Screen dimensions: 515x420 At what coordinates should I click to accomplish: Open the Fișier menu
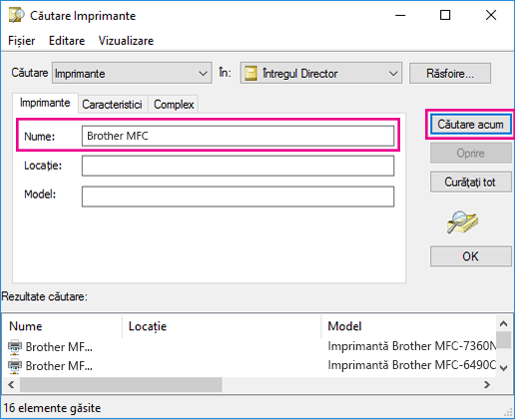coord(22,41)
